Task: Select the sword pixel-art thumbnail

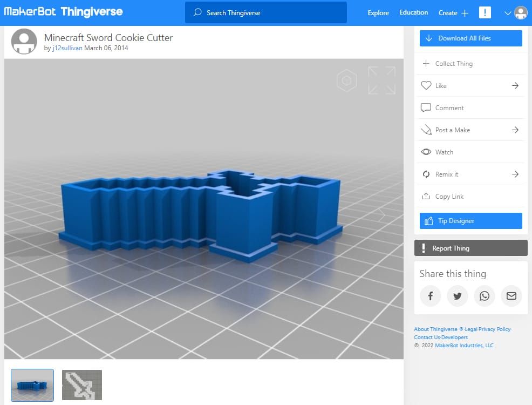Action: (81, 385)
